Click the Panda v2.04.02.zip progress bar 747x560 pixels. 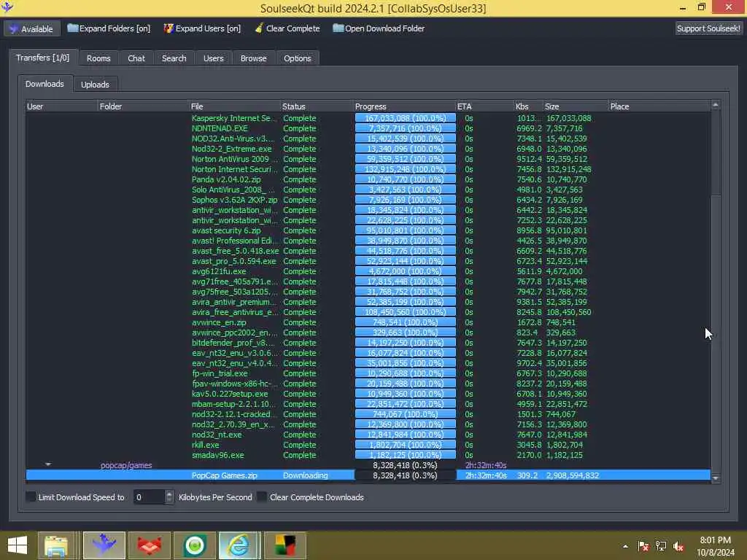point(405,179)
